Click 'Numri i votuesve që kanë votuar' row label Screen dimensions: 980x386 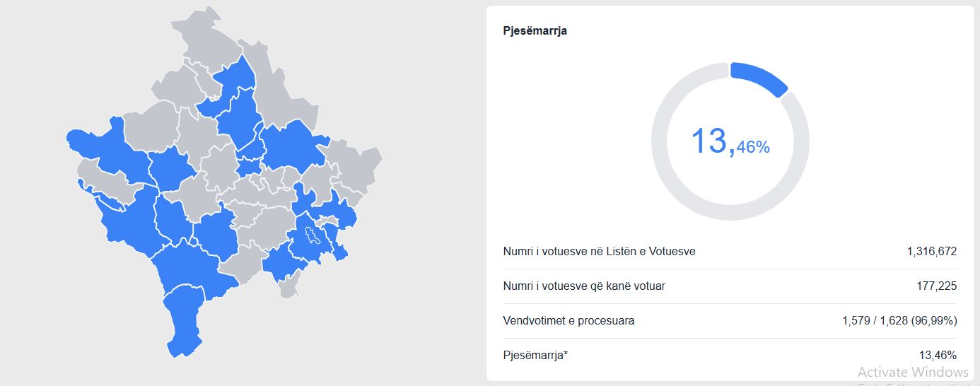click(584, 286)
